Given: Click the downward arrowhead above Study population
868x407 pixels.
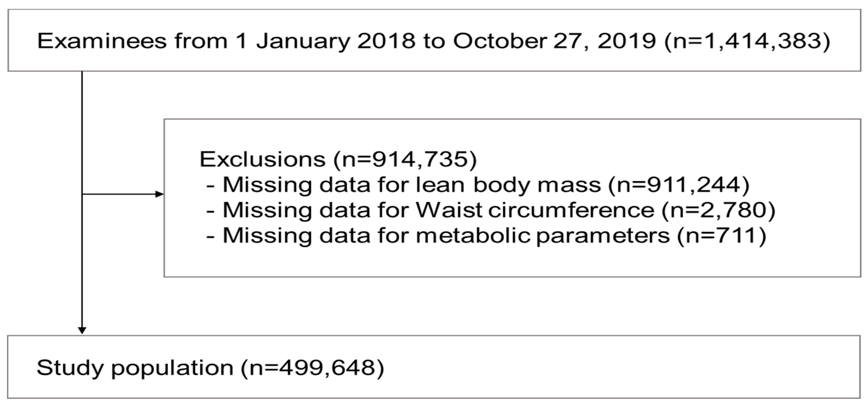Looking at the screenshot, I should point(82,330).
